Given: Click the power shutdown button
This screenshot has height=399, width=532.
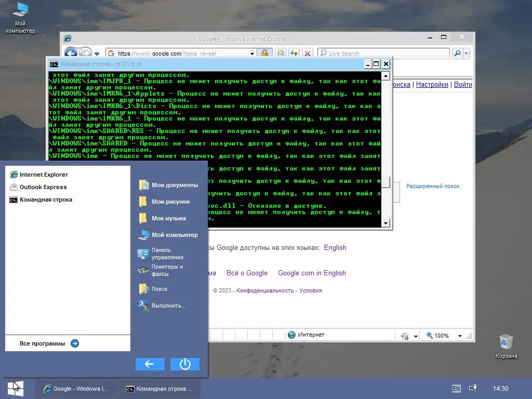Looking at the screenshot, I should 185,364.
